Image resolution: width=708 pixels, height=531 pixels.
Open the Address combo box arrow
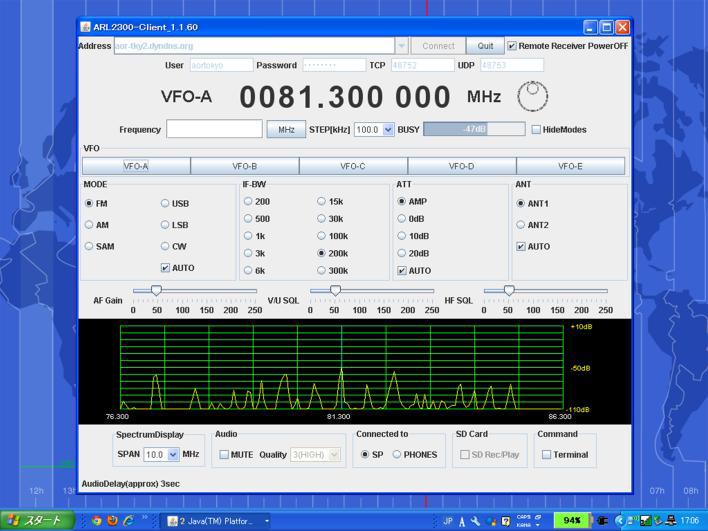401,46
